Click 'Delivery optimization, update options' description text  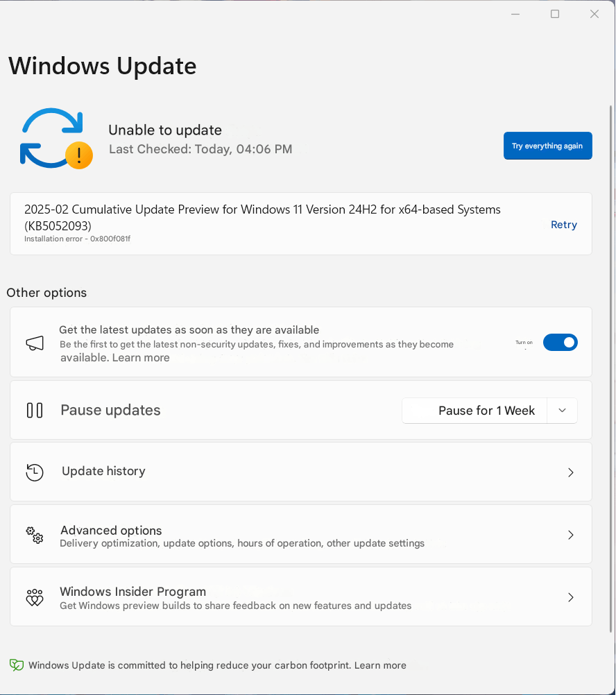tap(242, 543)
